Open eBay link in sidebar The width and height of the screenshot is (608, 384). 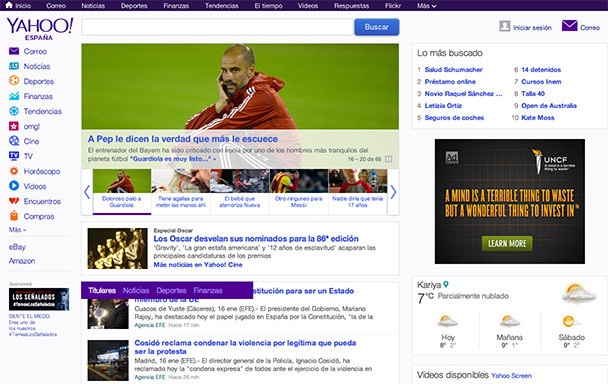pos(17,247)
